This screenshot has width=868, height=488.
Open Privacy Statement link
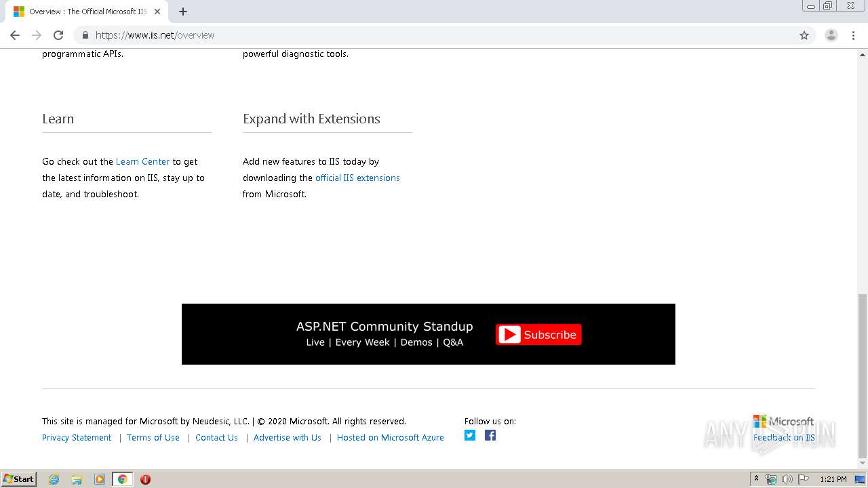click(x=77, y=438)
